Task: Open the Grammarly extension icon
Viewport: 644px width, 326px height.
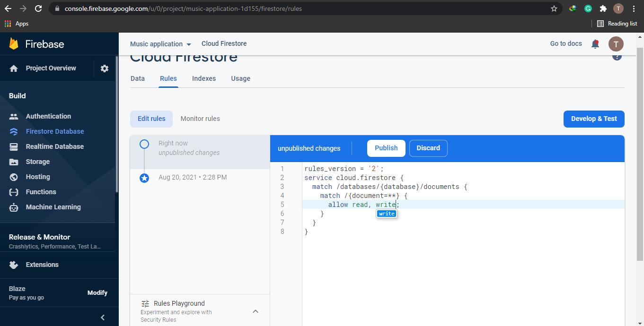Action: pyautogui.click(x=588, y=9)
